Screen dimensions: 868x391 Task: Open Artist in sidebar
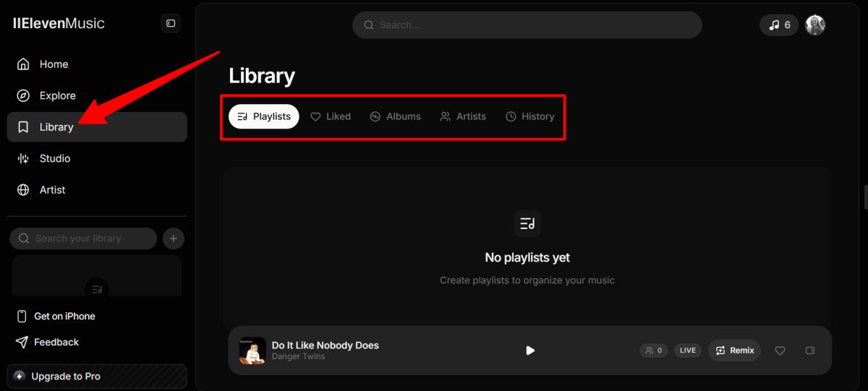click(x=97, y=190)
